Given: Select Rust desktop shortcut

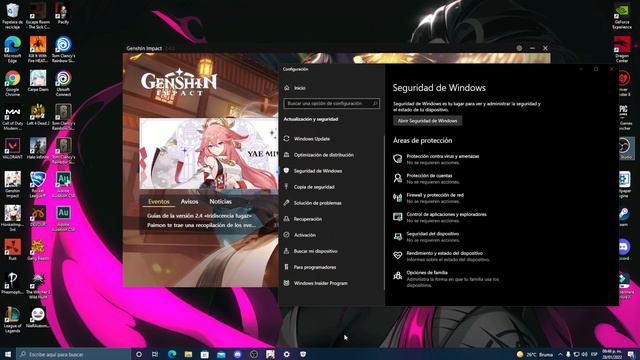Looking at the screenshot, I should [x=13, y=250].
